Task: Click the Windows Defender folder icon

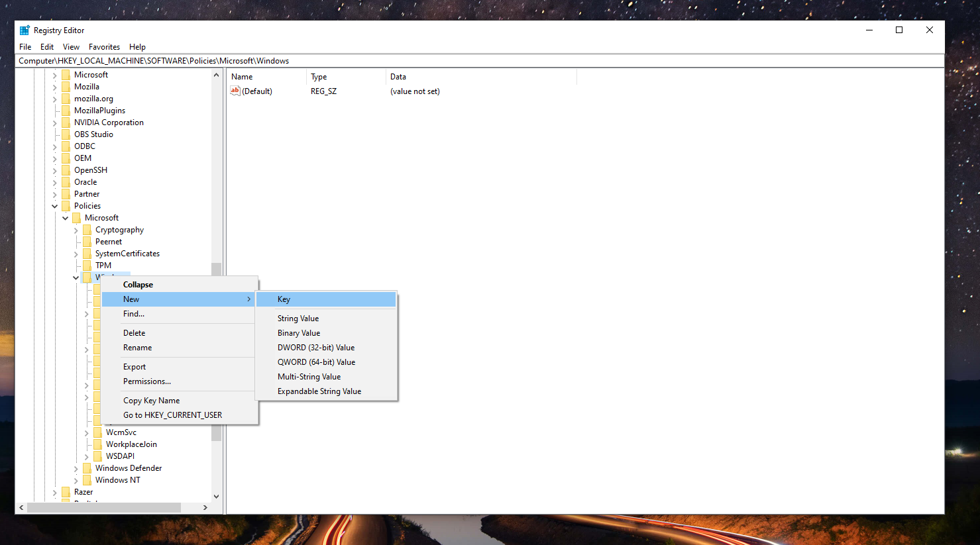Action: [87, 468]
